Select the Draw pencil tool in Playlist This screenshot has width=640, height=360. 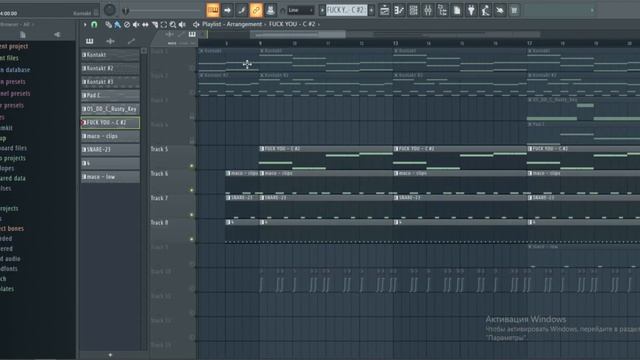[x=108, y=24]
